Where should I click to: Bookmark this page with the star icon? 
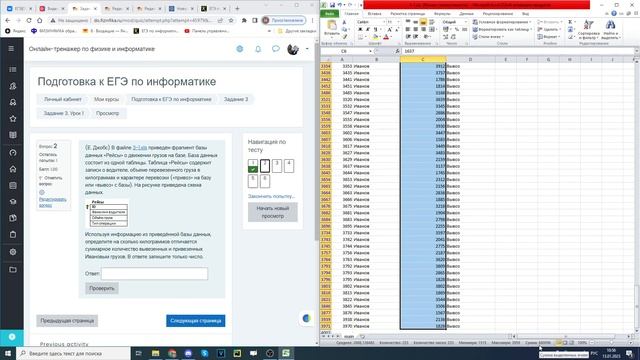coord(231,20)
